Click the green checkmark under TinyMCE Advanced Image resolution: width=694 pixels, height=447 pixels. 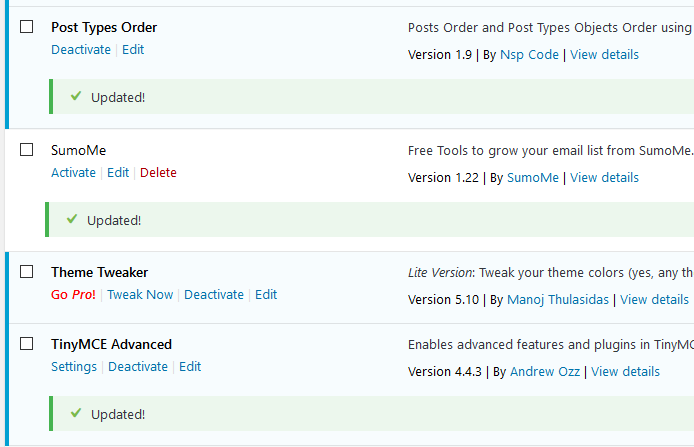coord(76,412)
